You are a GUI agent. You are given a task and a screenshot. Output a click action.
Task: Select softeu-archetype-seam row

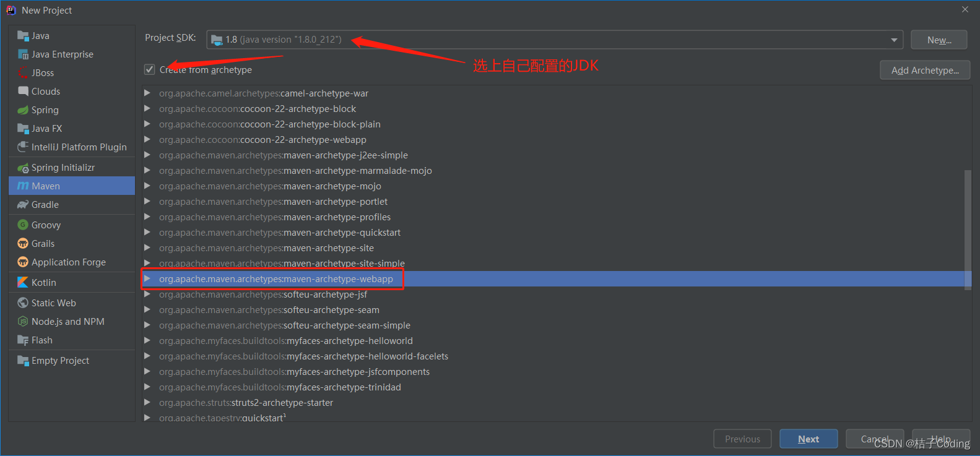tap(556, 310)
